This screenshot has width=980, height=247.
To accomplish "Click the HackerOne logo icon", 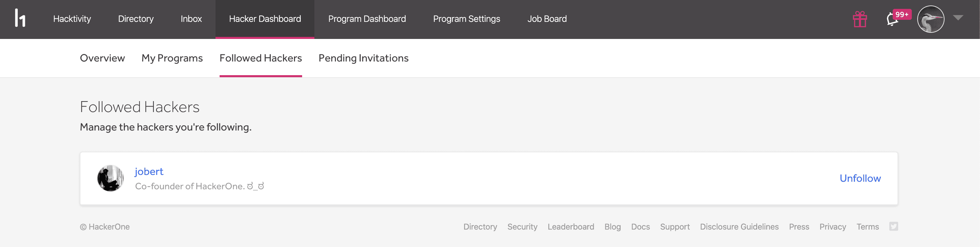I will tap(20, 18).
